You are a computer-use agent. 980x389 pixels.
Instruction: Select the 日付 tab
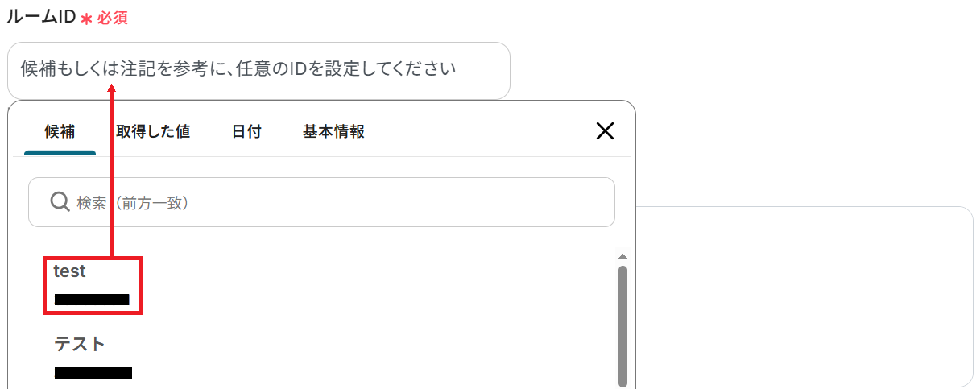(246, 131)
